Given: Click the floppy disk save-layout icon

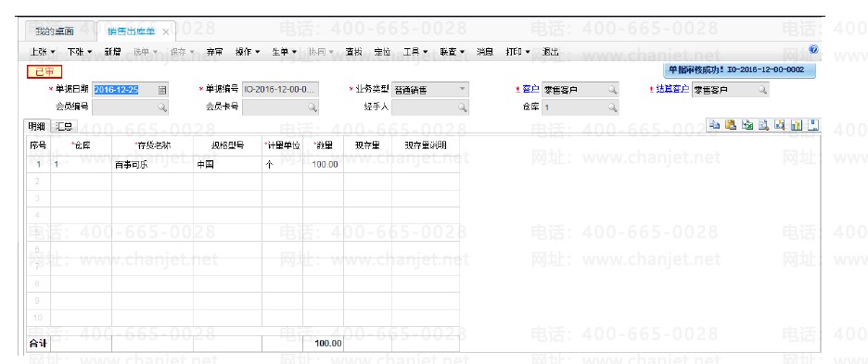Looking at the screenshot, I should point(813,125).
